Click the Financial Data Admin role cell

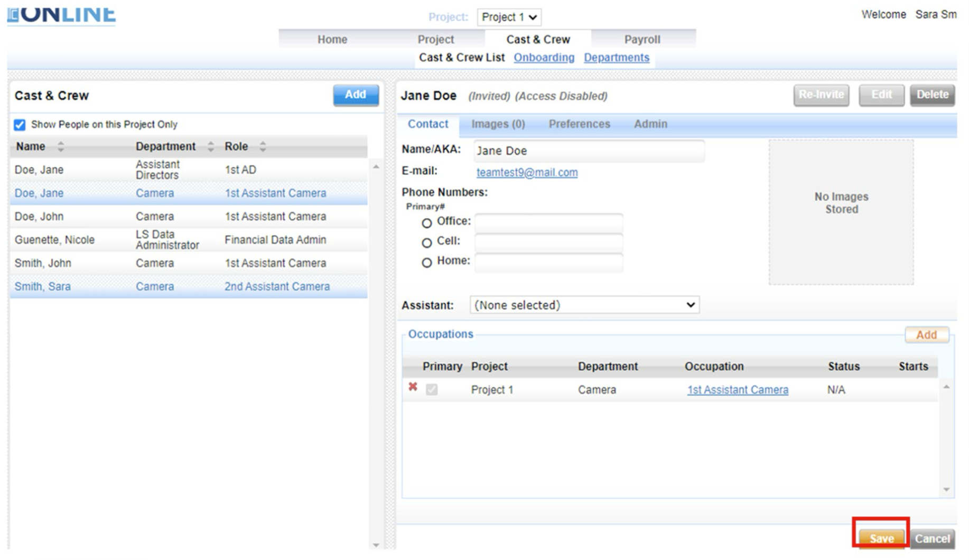tap(275, 240)
